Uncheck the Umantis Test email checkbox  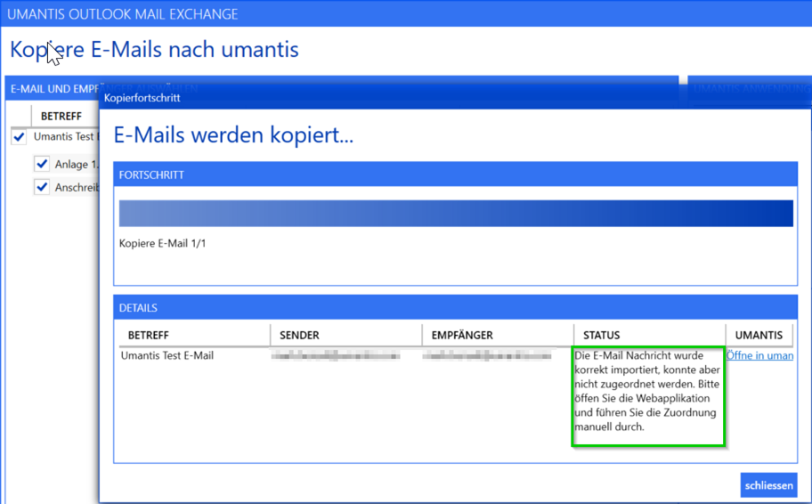19,137
